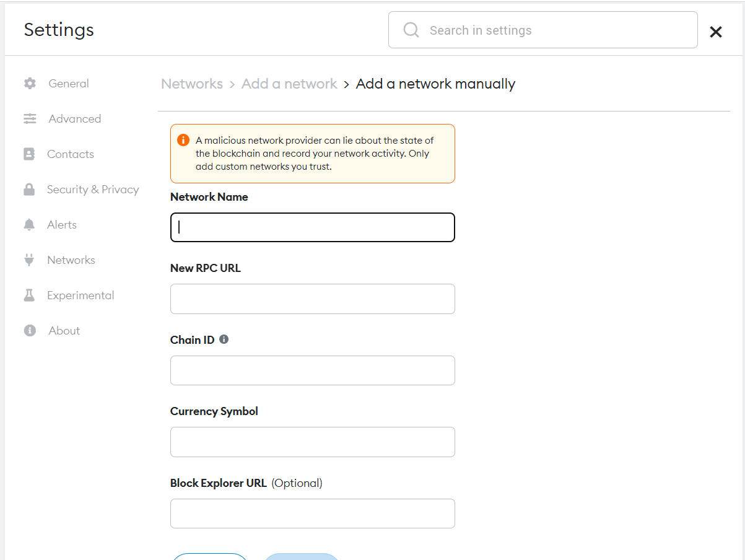Image resolution: width=745 pixels, height=560 pixels.
Task: Open Alerts via the bell icon
Action: [30, 224]
